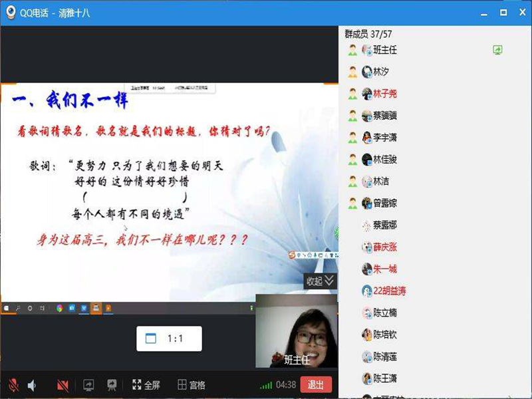532x399 pixels.
Task: Click the person status icon beside 林汐
Action: pyautogui.click(x=352, y=72)
